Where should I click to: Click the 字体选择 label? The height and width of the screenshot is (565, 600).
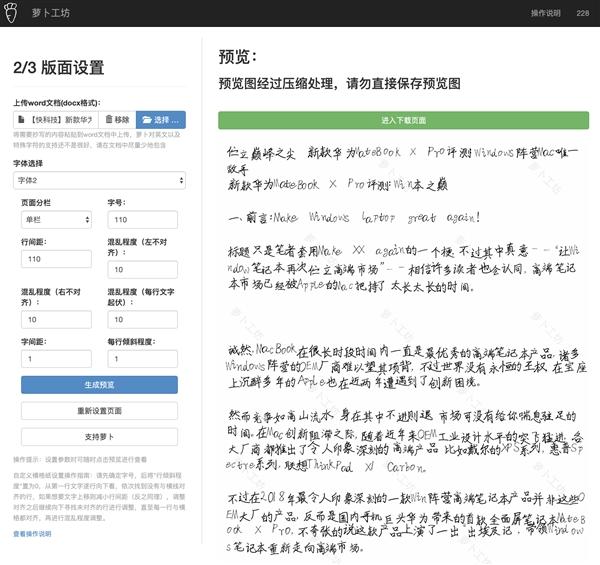(x=28, y=163)
